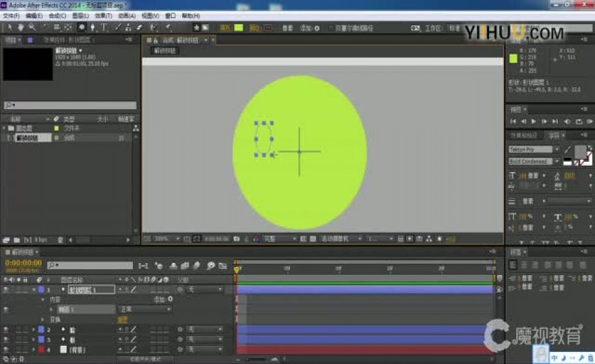Viewport: 595px width, 364px height.
Task: Open the font family Tekton Pro dropdown
Action: pos(534,150)
